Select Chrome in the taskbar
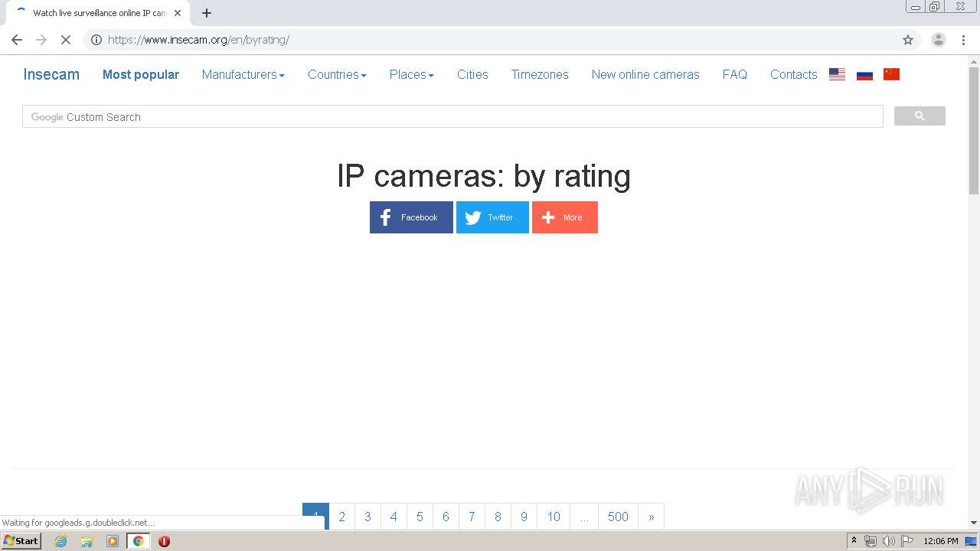 [138, 541]
